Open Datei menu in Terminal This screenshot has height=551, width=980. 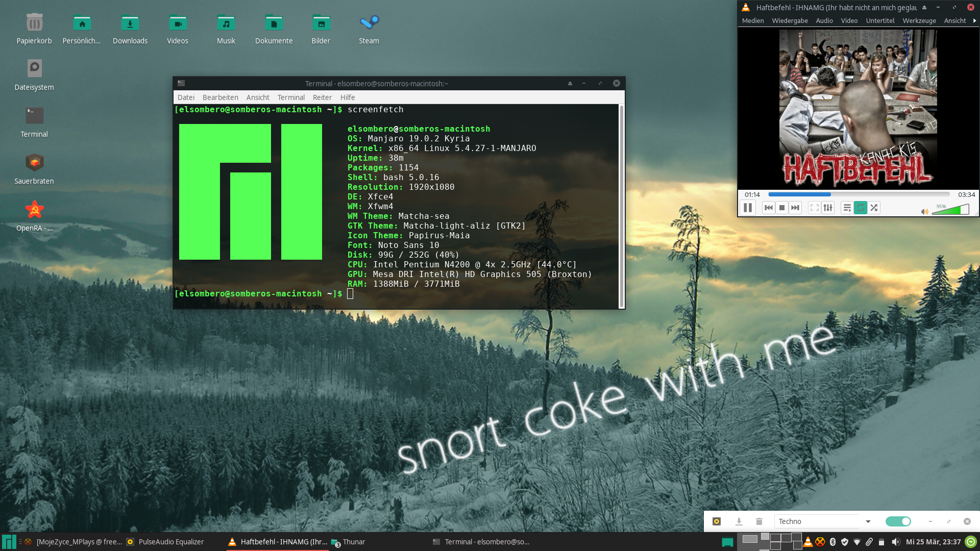[x=186, y=97]
